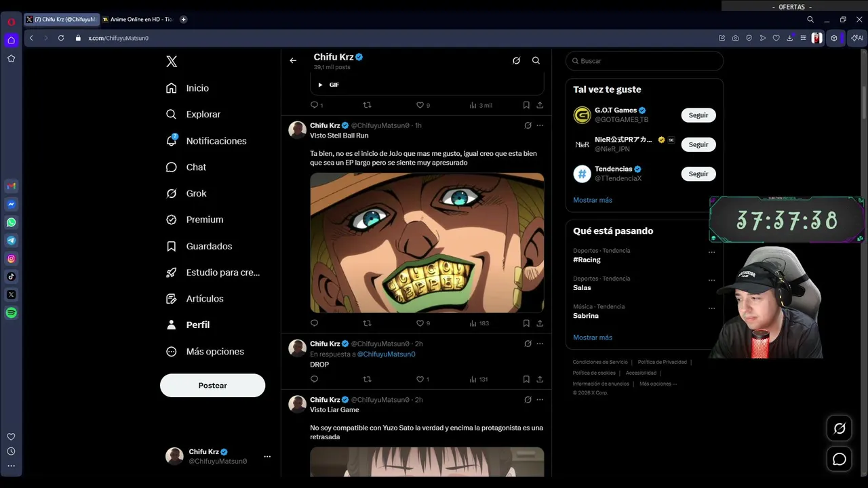The width and height of the screenshot is (868, 488).
Task: Go back with the profile header arrow
Action: click(x=293, y=60)
